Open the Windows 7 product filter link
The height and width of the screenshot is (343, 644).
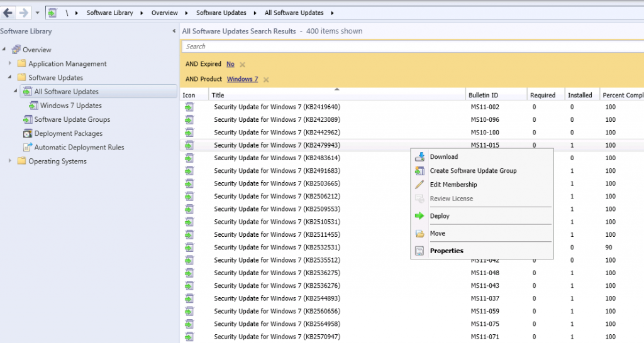242,79
